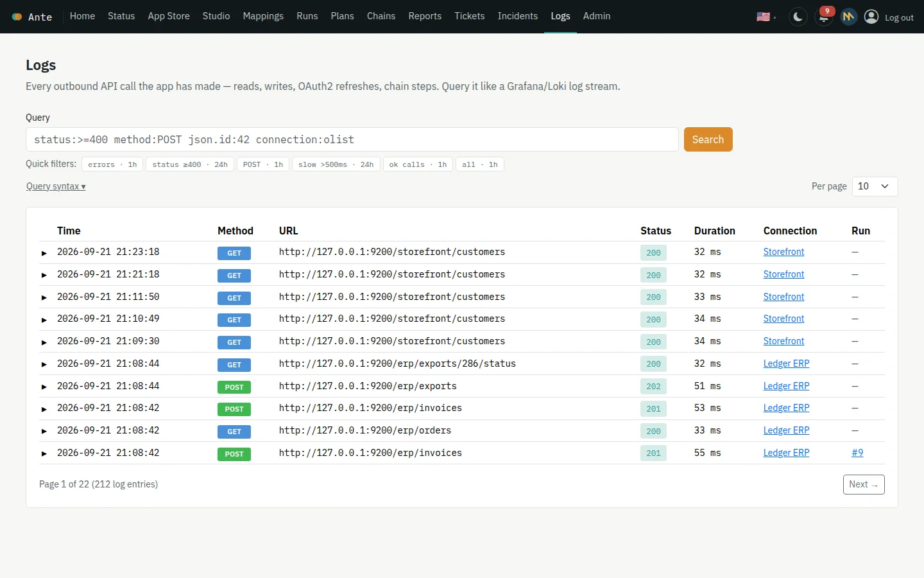
Task: Click the 202 status badge
Action: click(653, 387)
